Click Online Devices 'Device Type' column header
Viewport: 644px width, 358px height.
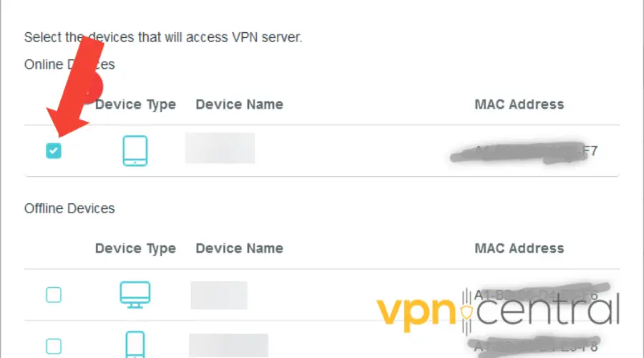click(135, 105)
